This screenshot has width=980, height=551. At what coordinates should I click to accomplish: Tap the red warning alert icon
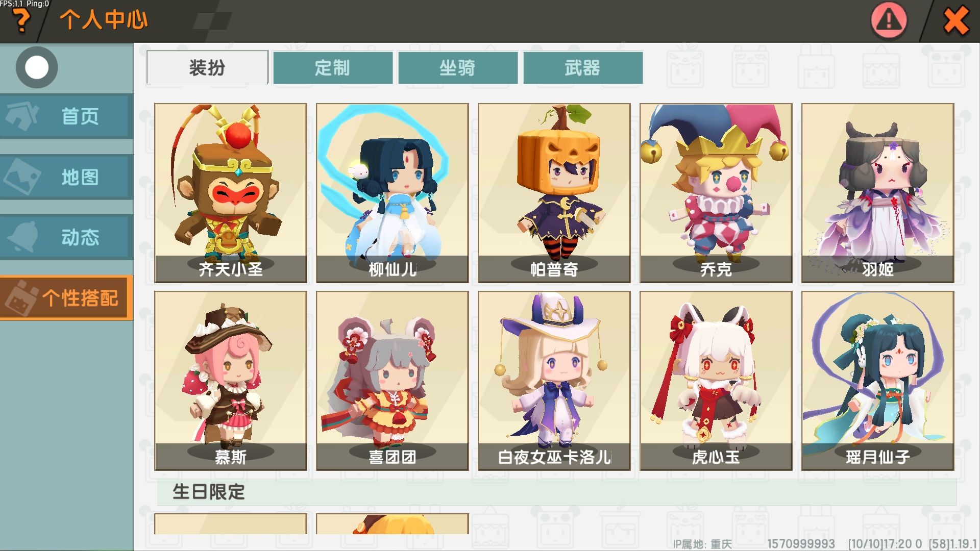[889, 21]
